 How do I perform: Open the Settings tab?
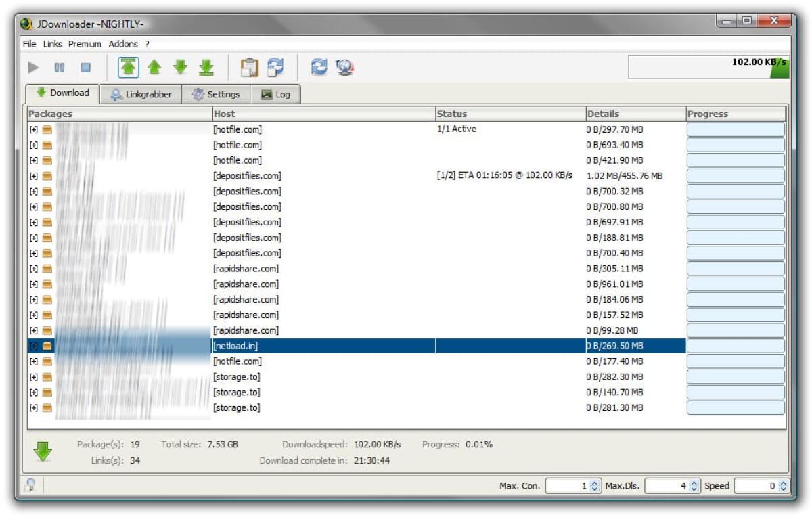[x=217, y=94]
